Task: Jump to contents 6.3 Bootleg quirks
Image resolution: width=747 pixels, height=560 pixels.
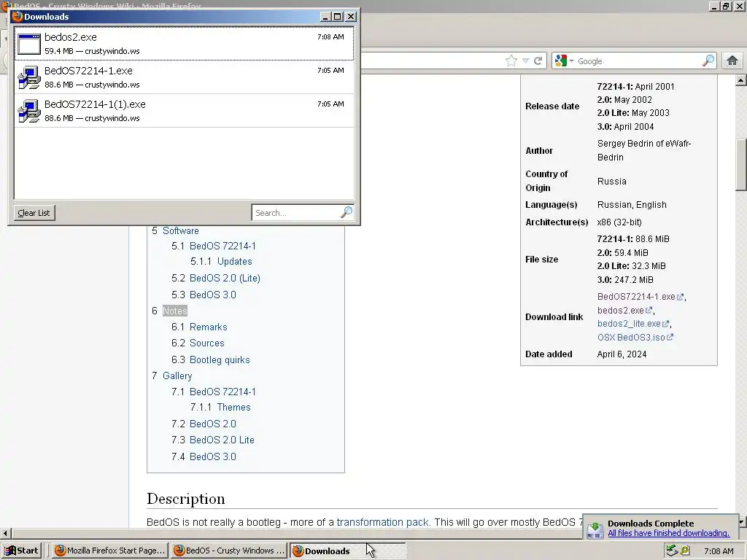Action: pyautogui.click(x=220, y=360)
